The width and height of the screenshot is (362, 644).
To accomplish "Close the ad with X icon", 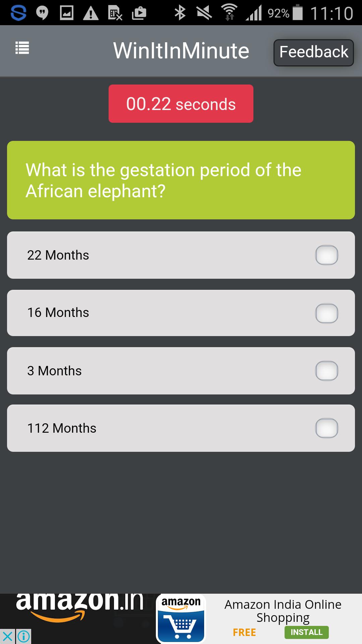I will [x=7, y=636].
